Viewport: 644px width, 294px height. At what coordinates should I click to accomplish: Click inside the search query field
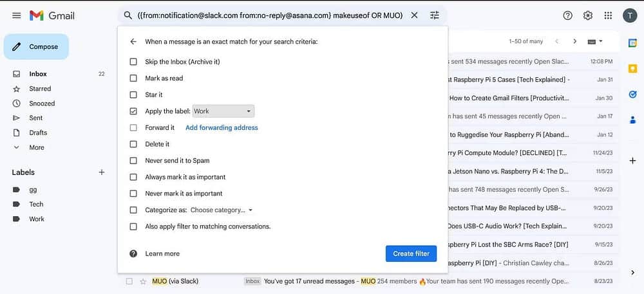tap(269, 15)
